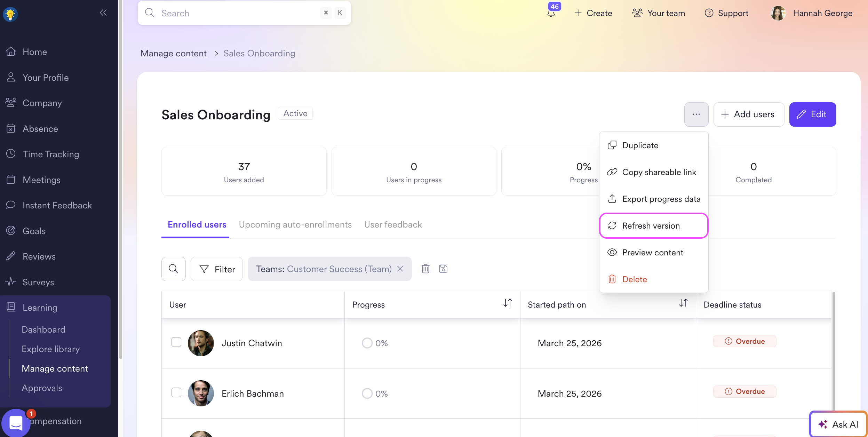Viewport: 868px width, 437px height.
Task: Open the Goals sidebar item
Action: [x=34, y=231]
